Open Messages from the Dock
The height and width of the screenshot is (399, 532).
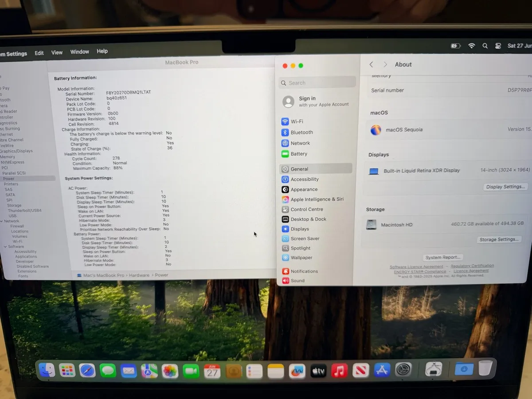[108, 371]
